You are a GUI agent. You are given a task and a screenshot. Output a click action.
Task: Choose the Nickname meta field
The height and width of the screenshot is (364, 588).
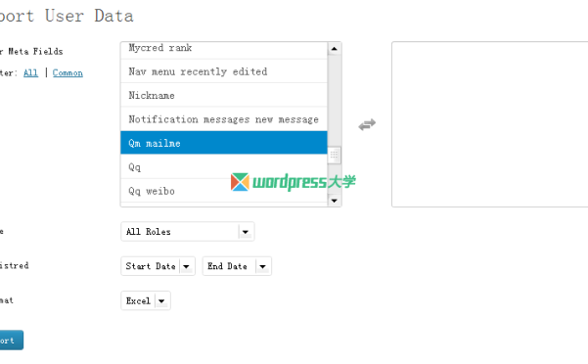[224, 95]
